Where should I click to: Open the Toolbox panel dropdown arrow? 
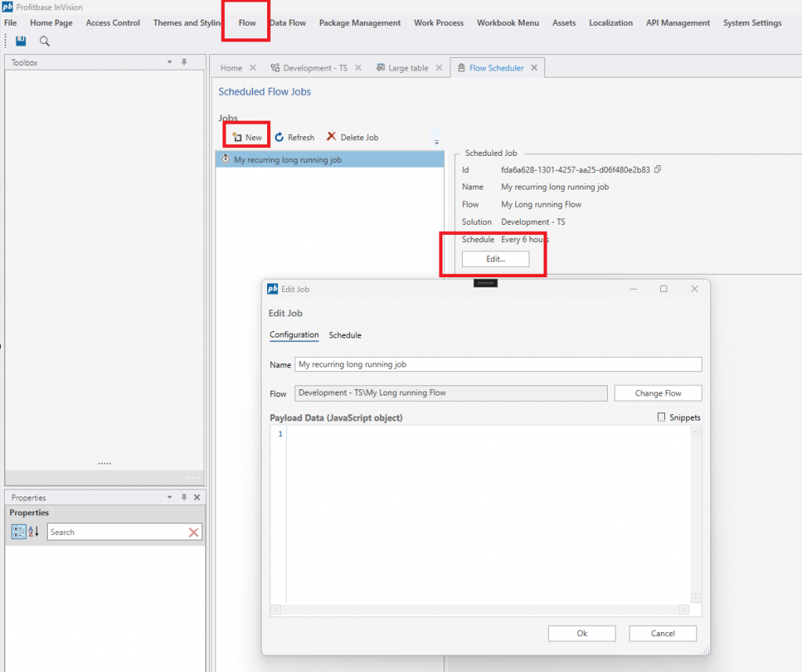[170, 62]
